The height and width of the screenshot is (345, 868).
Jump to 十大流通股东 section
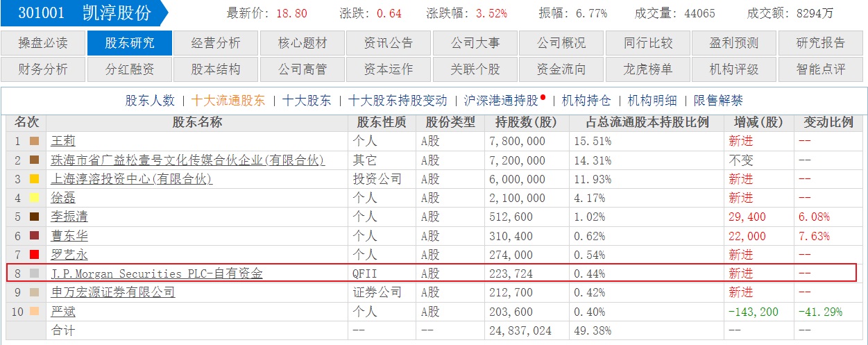point(228,101)
